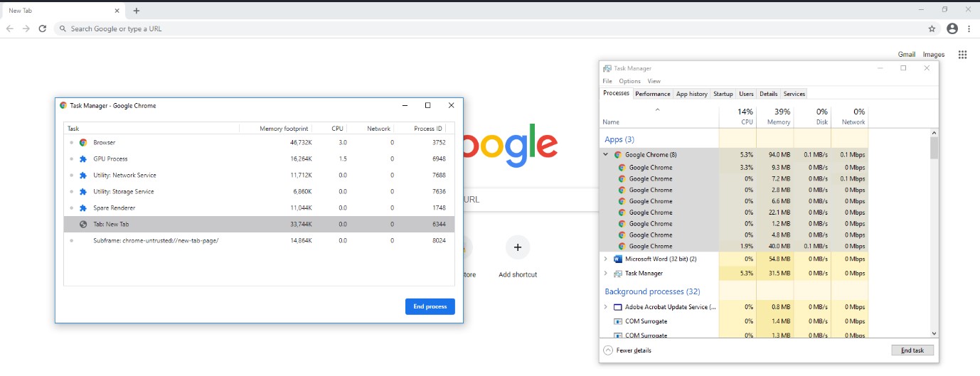Open a new tab with the plus button
This screenshot has width=980, height=376.
pyautogui.click(x=137, y=11)
